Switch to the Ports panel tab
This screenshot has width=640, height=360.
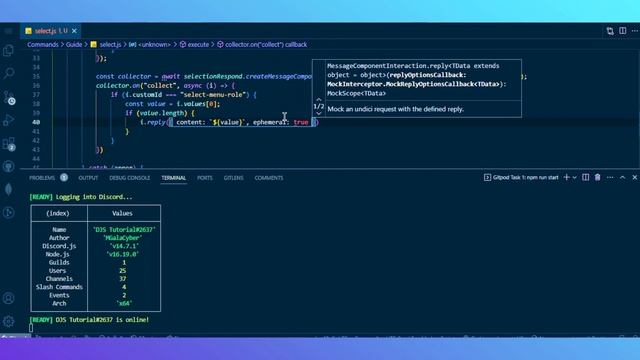coord(204,178)
